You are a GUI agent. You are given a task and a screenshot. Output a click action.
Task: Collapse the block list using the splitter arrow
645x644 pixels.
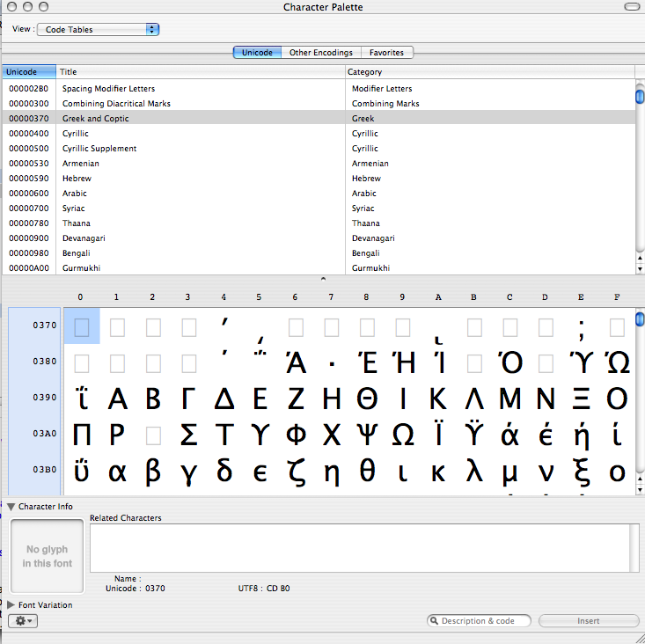click(323, 279)
